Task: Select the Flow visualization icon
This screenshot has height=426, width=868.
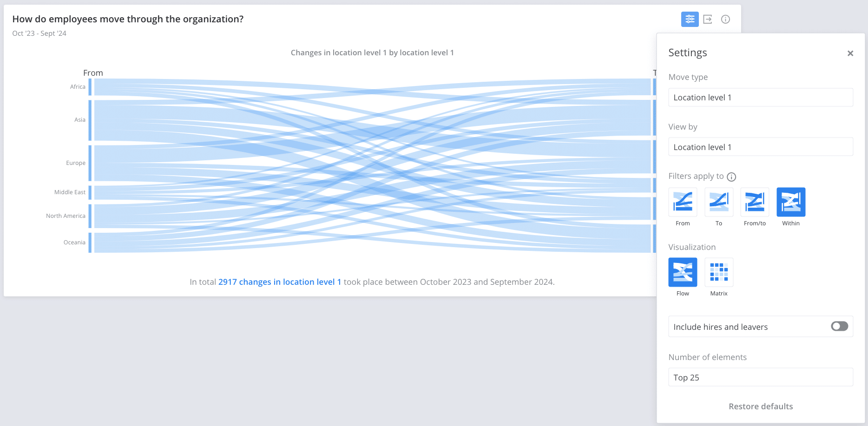Action: [682, 272]
